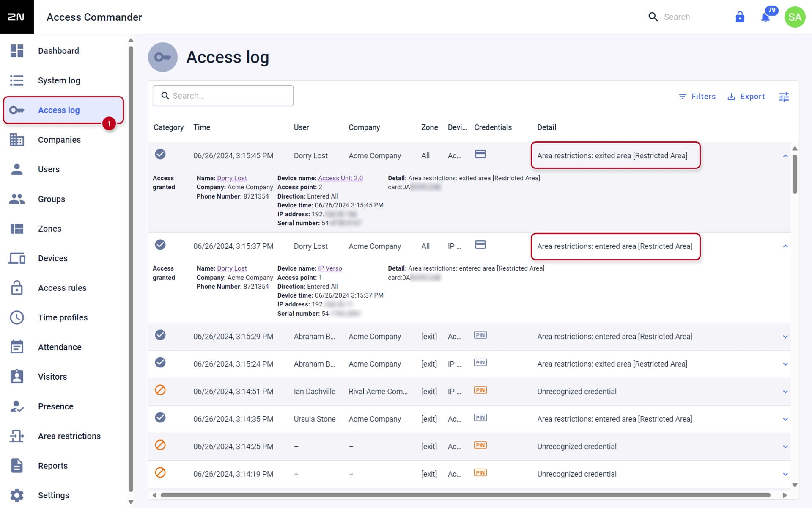This screenshot has width=812, height=508.
Task: Expand the 3:14:19 PM row details
Action: pyautogui.click(x=785, y=475)
